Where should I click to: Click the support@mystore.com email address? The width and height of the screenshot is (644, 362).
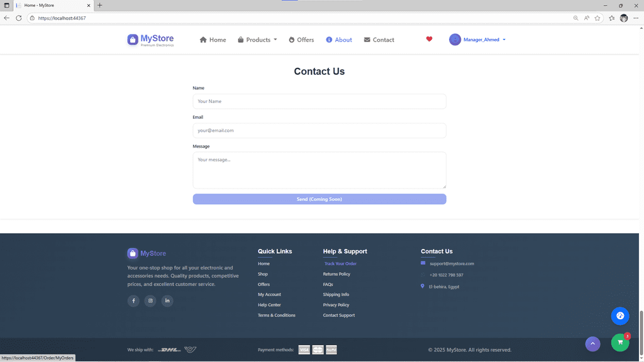pyautogui.click(x=452, y=263)
